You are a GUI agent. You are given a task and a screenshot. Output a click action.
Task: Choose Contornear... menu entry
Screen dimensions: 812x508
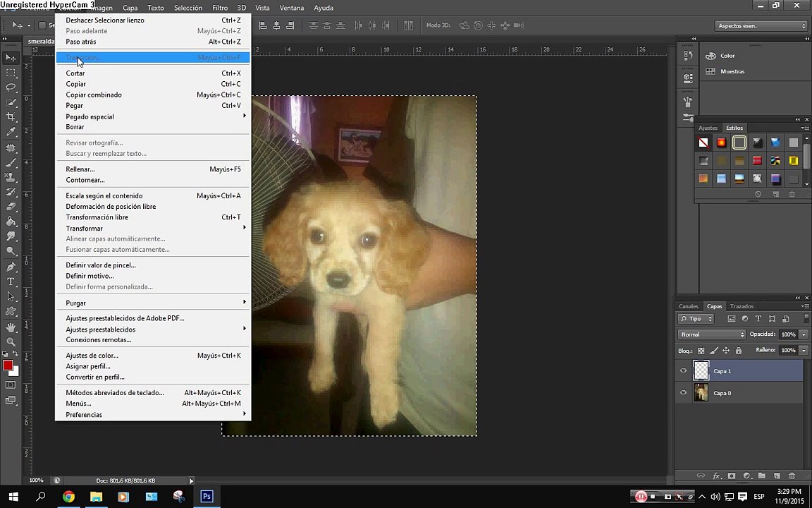tap(153, 180)
